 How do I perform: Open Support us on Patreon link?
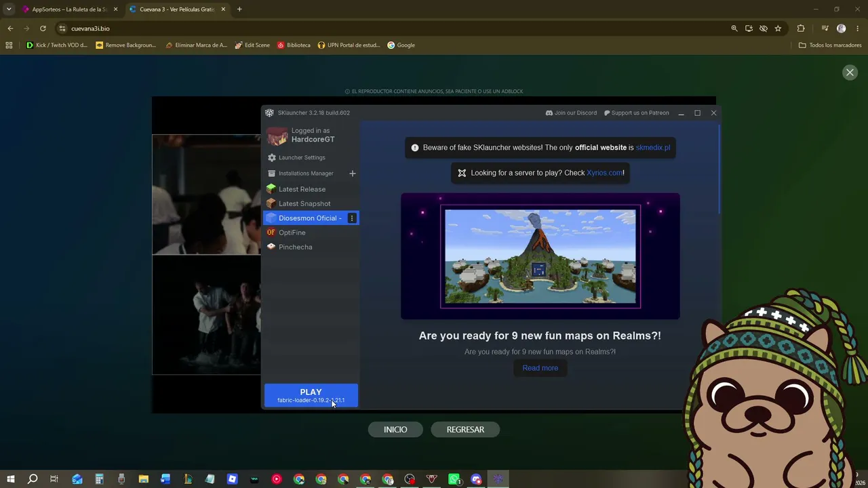[636, 113]
